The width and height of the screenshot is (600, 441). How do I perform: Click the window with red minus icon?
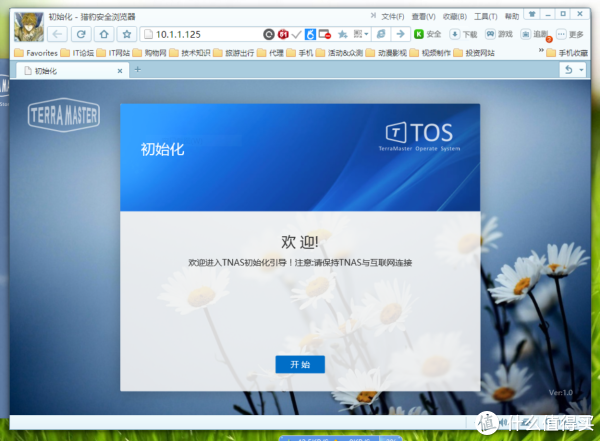point(324,34)
